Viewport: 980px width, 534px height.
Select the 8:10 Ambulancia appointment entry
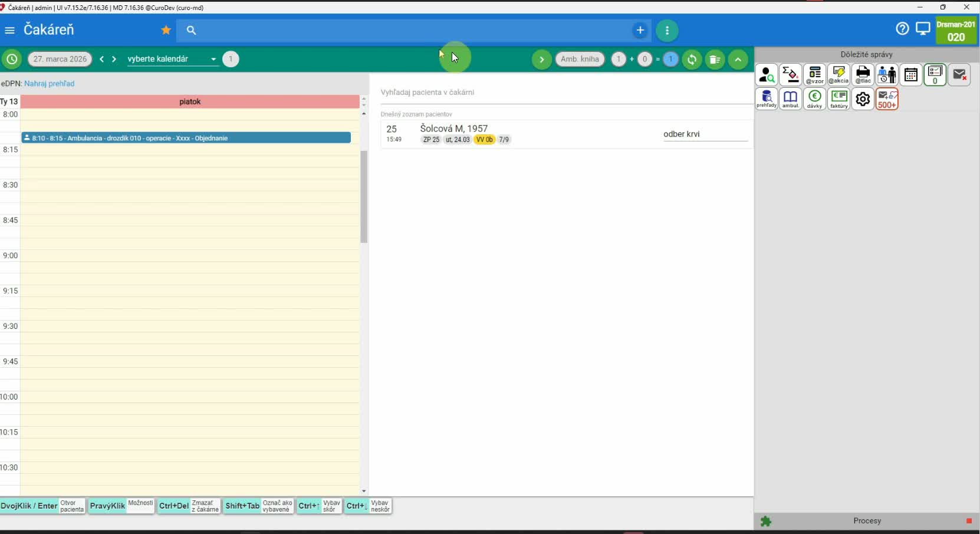click(186, 138)
